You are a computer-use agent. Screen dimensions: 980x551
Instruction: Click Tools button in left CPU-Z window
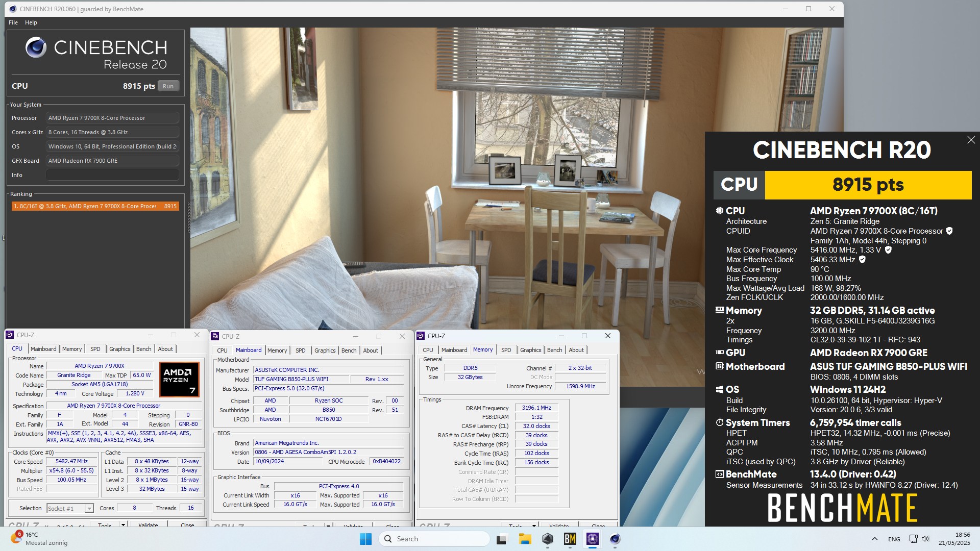pos(105,524)
